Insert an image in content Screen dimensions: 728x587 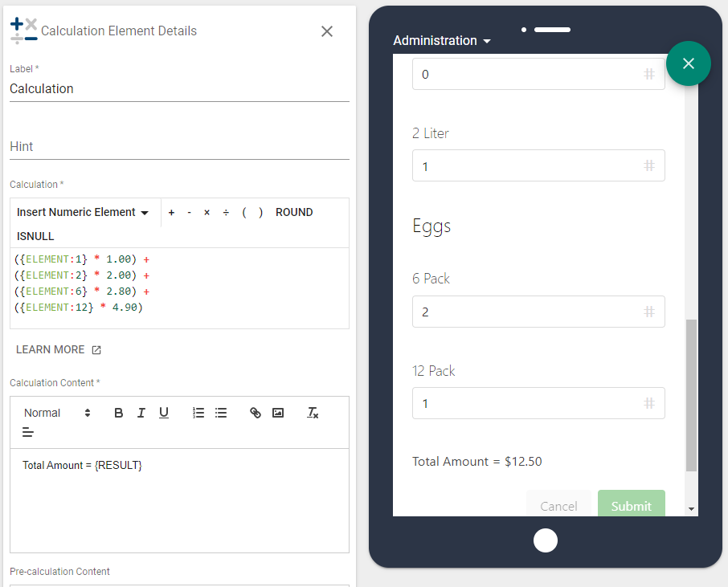click(x=278, y=413)
